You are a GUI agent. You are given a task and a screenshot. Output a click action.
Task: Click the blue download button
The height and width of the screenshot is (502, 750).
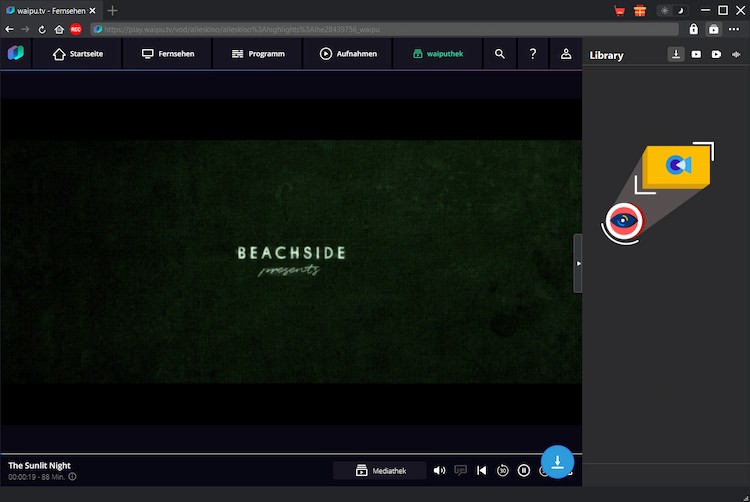point(557,461)
